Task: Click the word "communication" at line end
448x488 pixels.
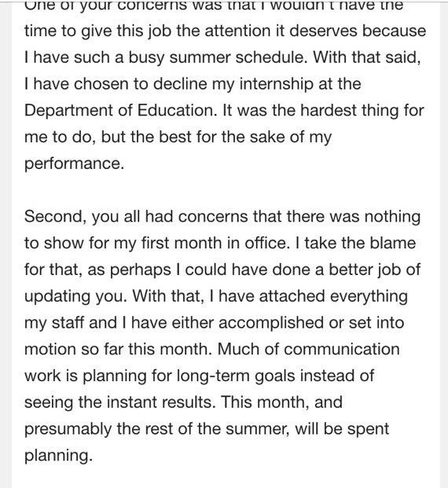Action: (342, 349)
